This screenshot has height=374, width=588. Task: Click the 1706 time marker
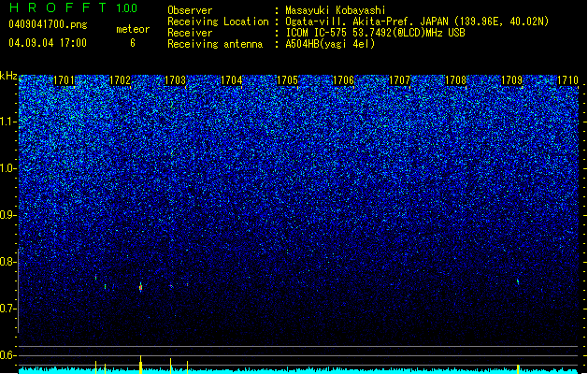click(x=343, y=80)
